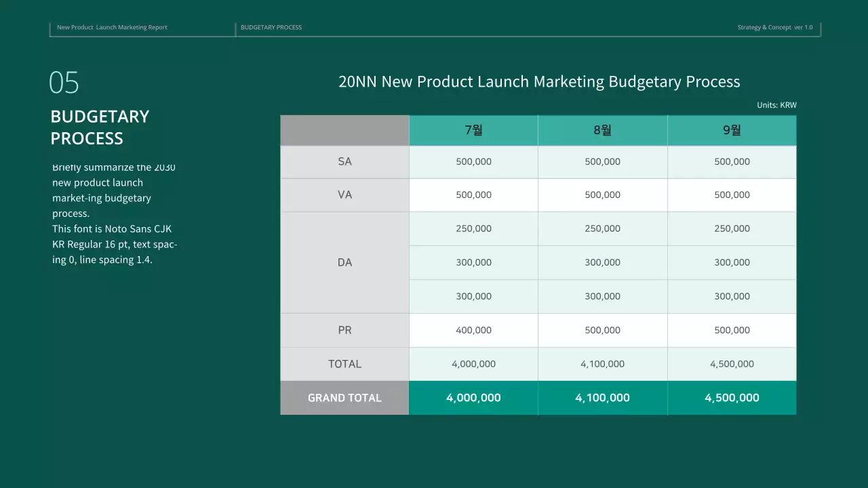Viewport: 868px width, 488px height.
Task: Click the 05 section number
Action: click(x=64, y=83)
